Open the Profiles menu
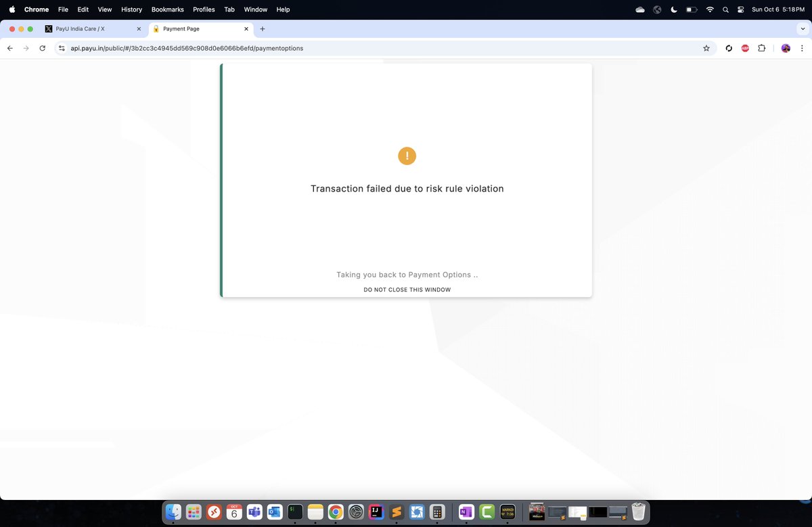The width and height of the screenshot is (812, 527). pos(204,9)
